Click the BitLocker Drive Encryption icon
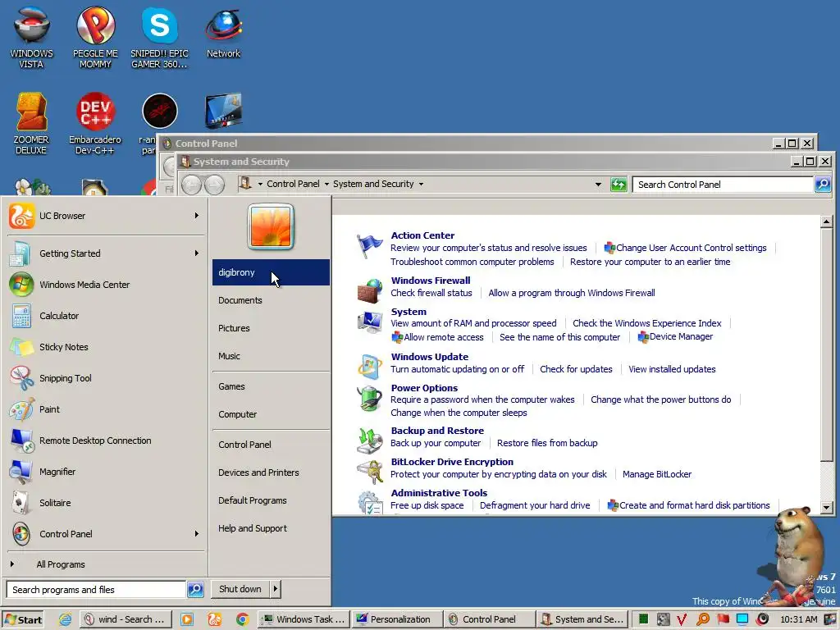Image resolution: width=840 pixels, height=630 pixels. pos(370,472)
